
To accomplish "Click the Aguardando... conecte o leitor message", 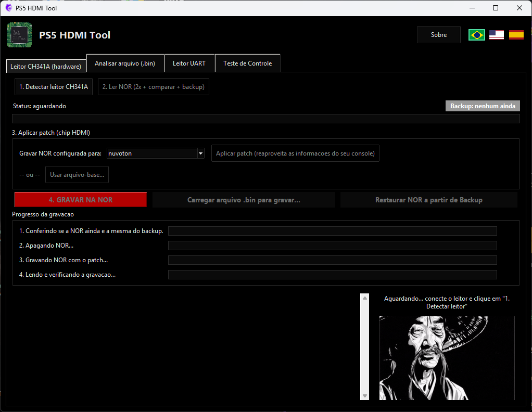I will 447,302.
